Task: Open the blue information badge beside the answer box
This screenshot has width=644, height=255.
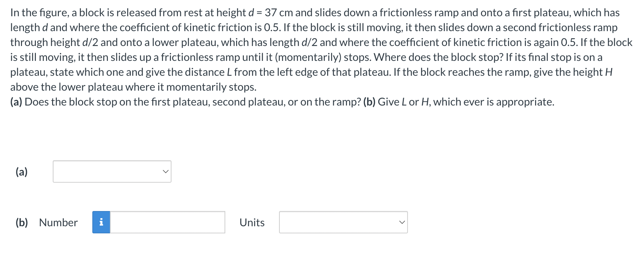Action: [x=101, y=222]
